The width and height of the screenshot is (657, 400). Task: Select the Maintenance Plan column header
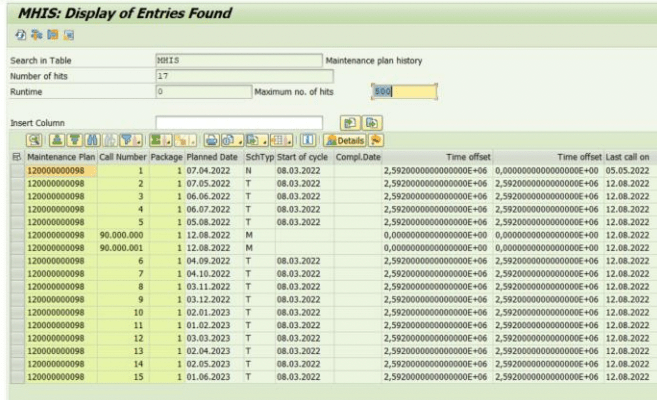coord(61,158)
